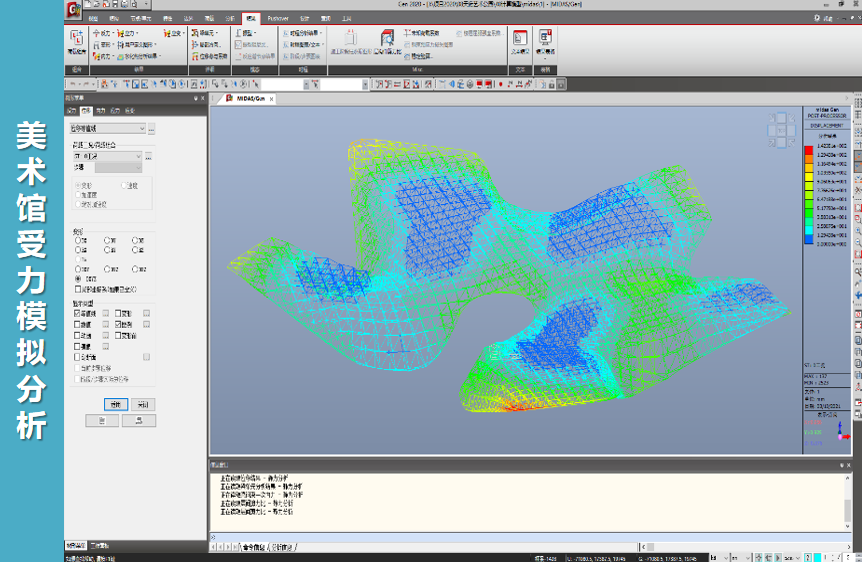Click the lock icon in the toolbar
Viewport: 862px width, 562px height.
click(551, 84)
